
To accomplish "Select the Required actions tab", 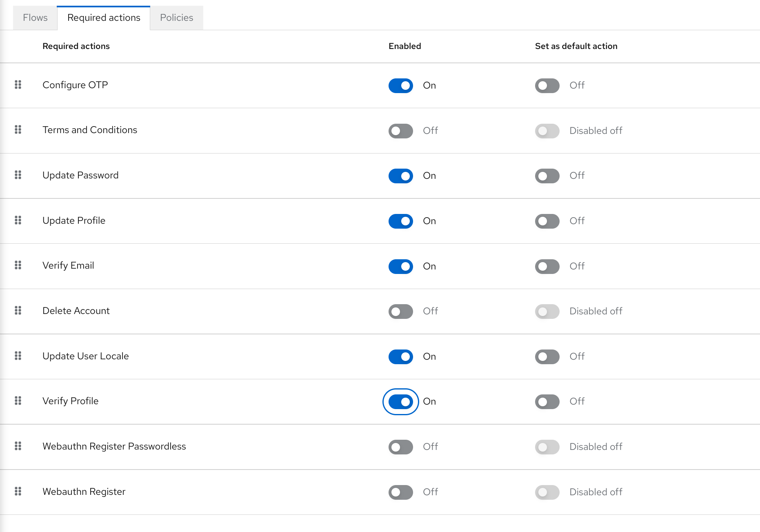I will pyautogui.click(x=103, y=18).
